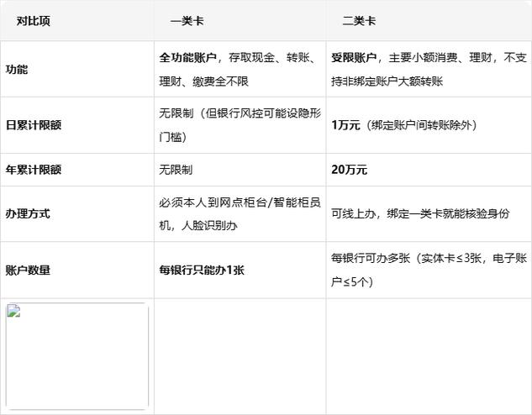This screenshot has height=415, width=532.
Task: Click the broken image placeholder icon
Action: 13,311
